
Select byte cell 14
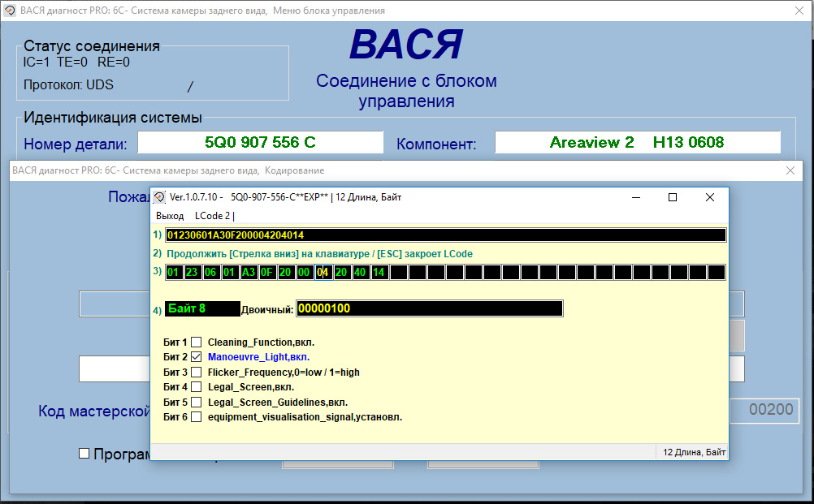(379, 272)
